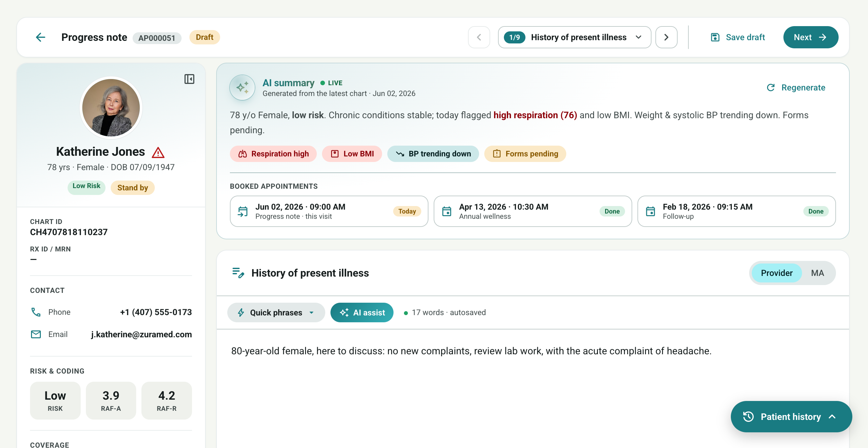Image resolution: width=868 pixels, height=448 pixels.
Task: Click the Low BMI tag
Action: (352, 154)
